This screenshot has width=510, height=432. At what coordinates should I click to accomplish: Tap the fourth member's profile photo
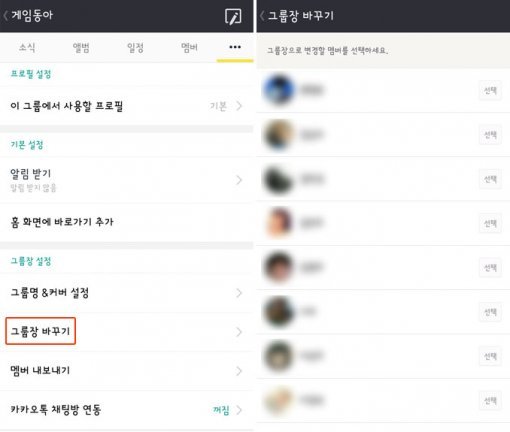279,223
